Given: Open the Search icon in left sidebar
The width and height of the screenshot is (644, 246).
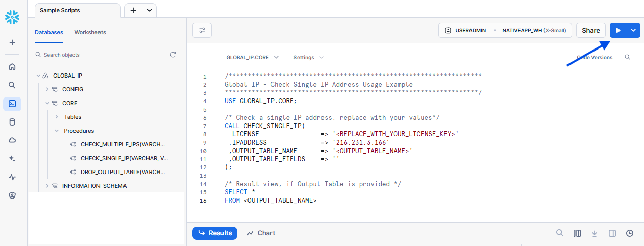Looking at the screenshot, I should [x=12, y=85].
